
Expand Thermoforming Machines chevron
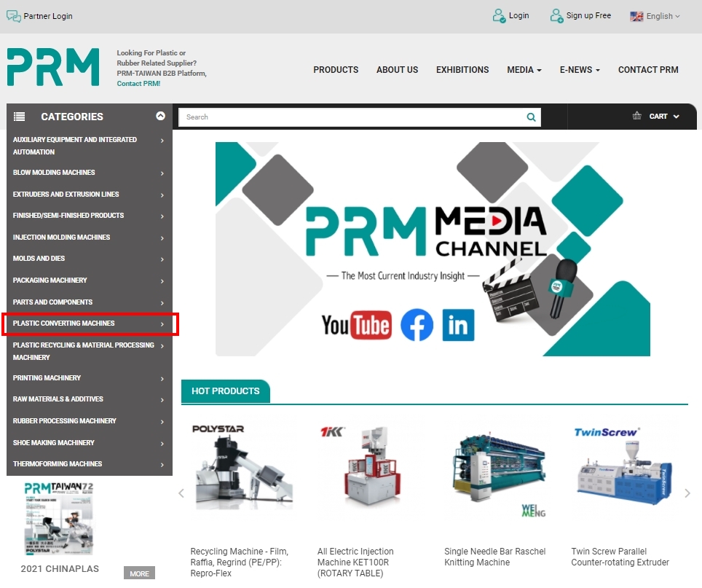pos(162,465)
